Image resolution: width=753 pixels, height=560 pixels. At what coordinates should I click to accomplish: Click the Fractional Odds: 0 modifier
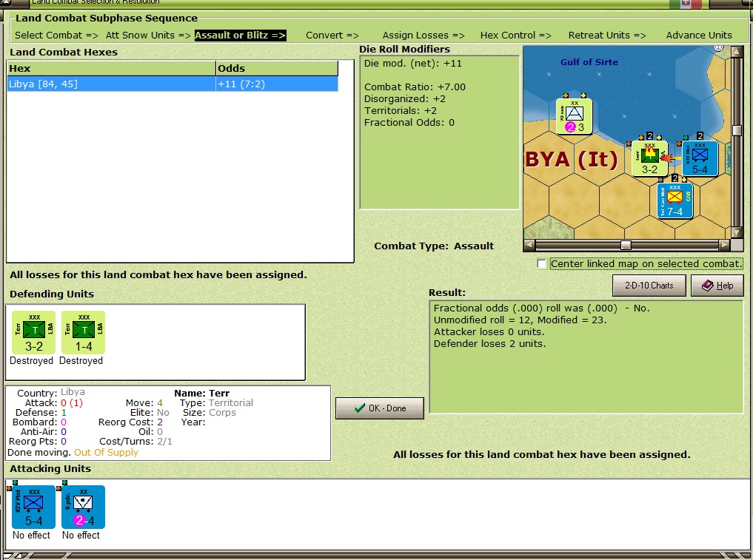[409, 122]
